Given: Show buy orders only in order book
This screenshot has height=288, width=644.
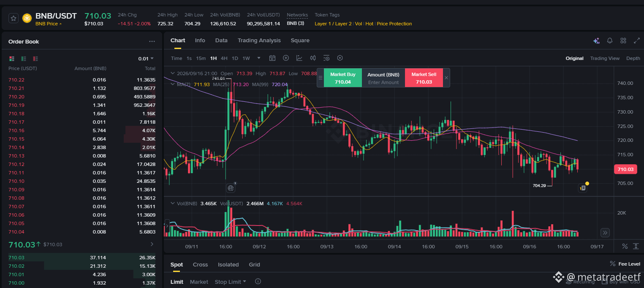Looking at the screenshot, I should [24, 59].
